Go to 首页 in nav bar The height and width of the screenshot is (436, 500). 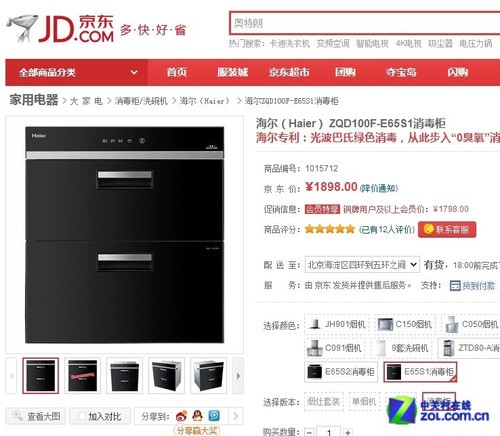pos(177,72)
